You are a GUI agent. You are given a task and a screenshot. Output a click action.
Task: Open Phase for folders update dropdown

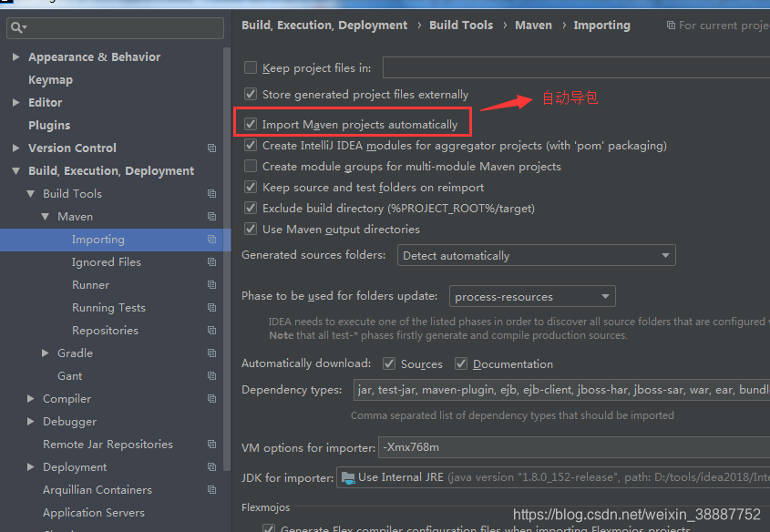point(532,296)
